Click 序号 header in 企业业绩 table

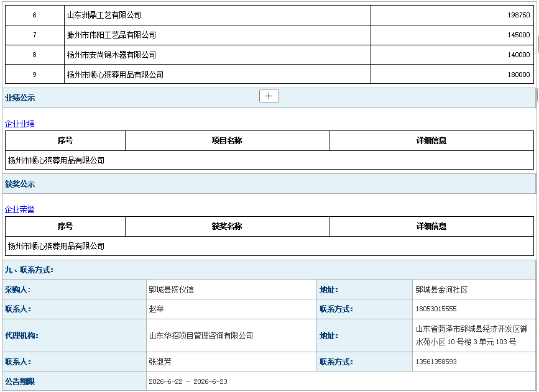65,140
